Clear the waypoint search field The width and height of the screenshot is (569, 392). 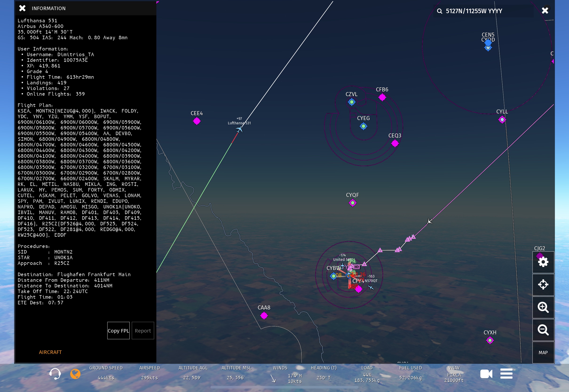[x=545, y=11]
